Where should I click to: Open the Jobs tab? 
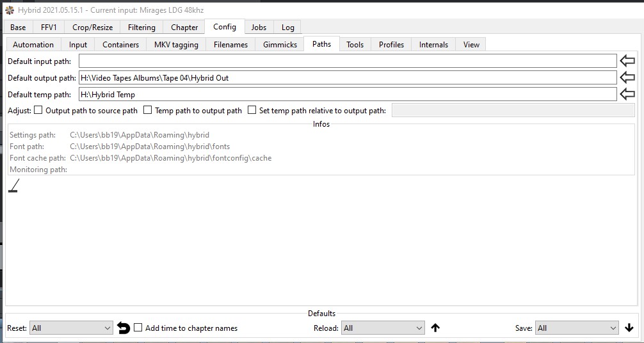(259, 28)
